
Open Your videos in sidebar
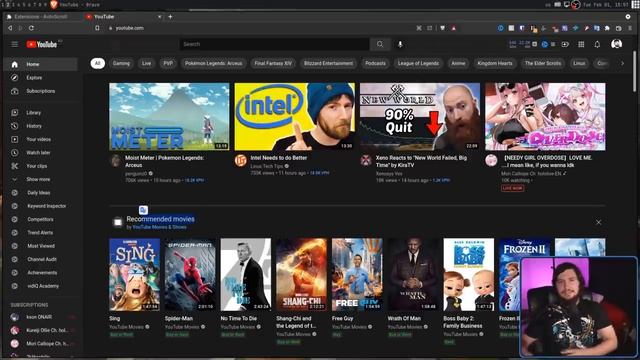40,139
